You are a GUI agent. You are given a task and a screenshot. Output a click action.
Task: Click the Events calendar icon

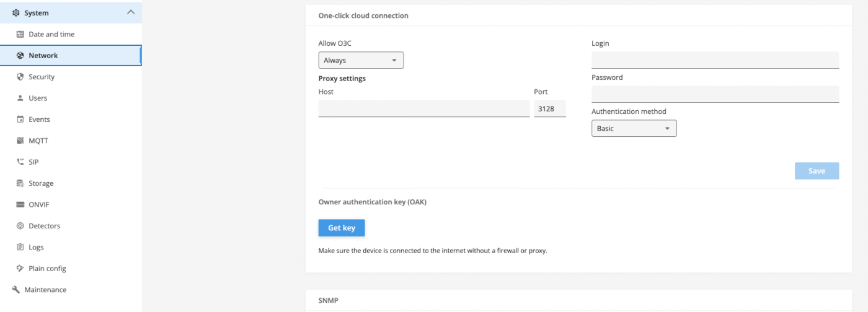click(20, 119)
